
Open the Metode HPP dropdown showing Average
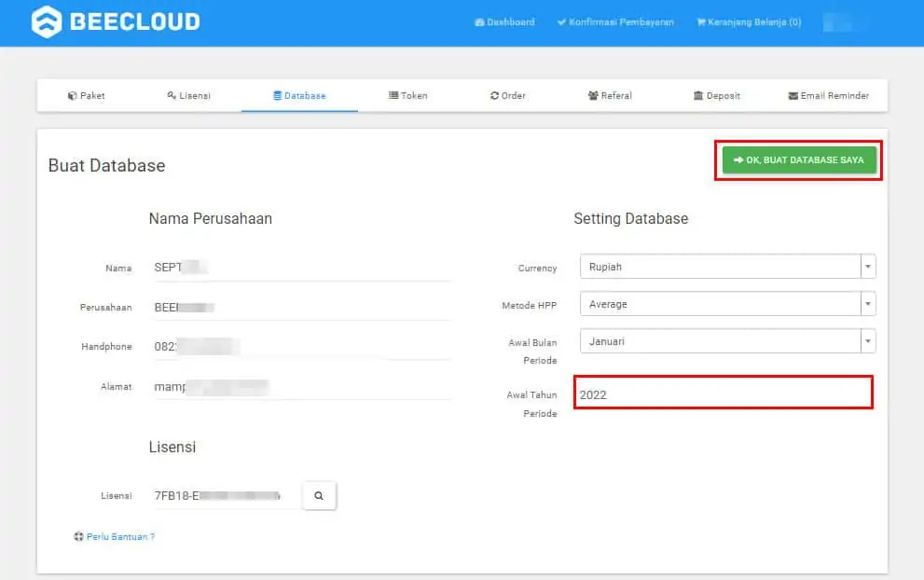point(728,304)
